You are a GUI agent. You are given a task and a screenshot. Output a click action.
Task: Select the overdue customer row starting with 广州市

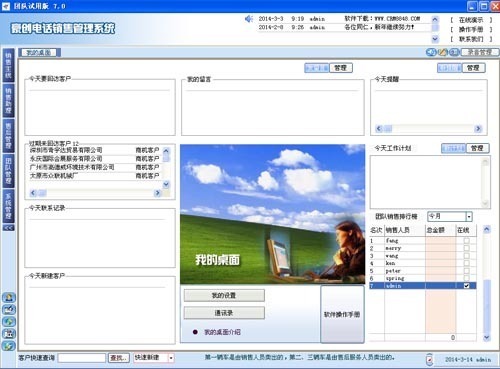[x=95, y=167]
